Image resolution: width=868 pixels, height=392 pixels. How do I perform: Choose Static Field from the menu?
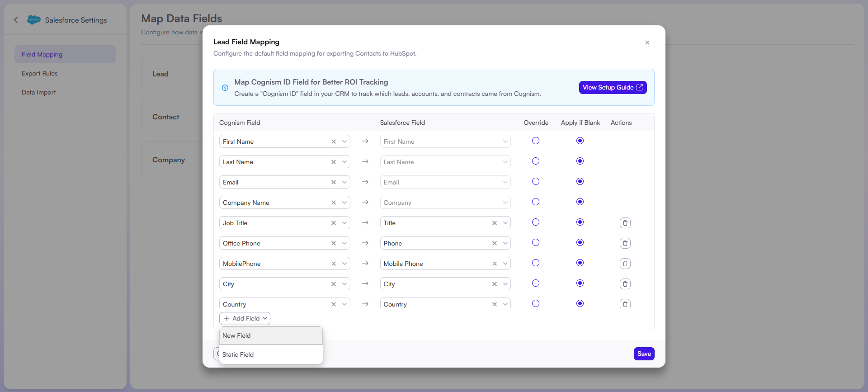(x=271, y=354)
